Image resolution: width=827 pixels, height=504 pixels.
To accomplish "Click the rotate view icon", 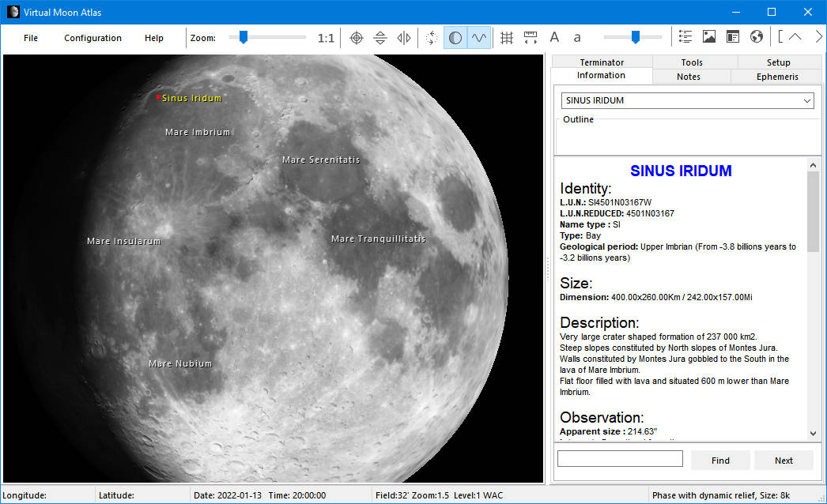I will coord(432,37).
